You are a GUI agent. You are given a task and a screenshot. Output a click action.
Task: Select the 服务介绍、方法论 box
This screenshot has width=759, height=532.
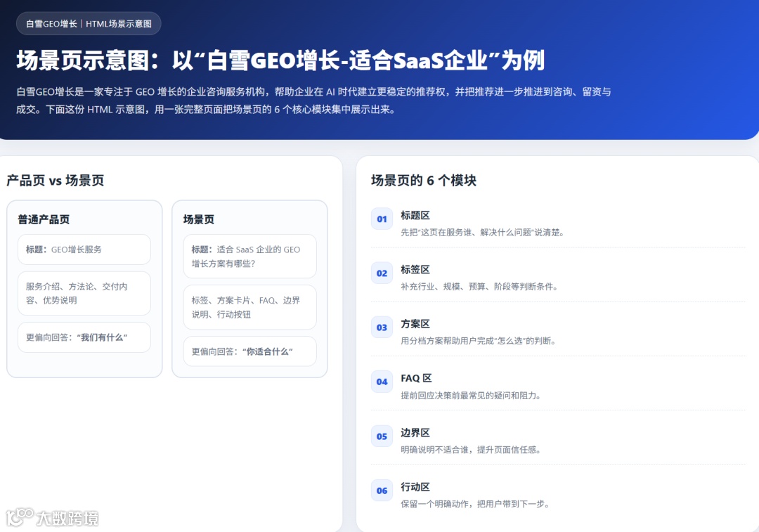point(84,293)
